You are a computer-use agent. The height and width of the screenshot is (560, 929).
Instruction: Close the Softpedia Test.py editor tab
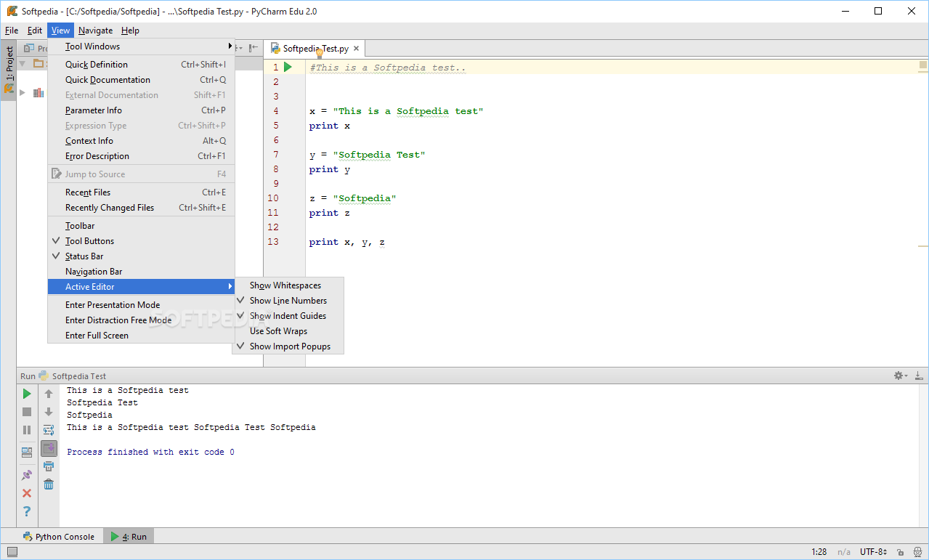(357, 49)
